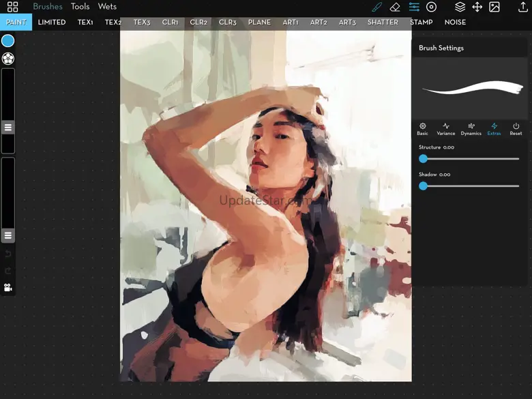Click the export share icon
Screen dimensions: 532x399
[x=523, y=7]
